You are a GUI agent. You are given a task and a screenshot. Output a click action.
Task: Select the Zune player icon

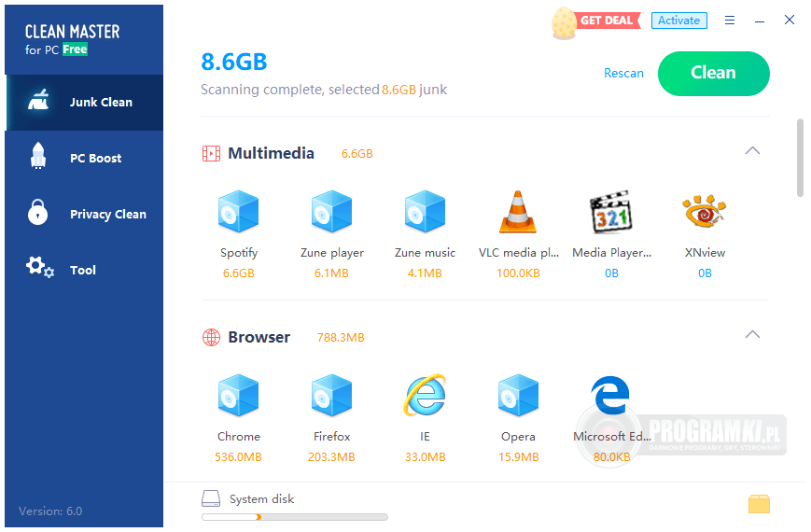331,211
